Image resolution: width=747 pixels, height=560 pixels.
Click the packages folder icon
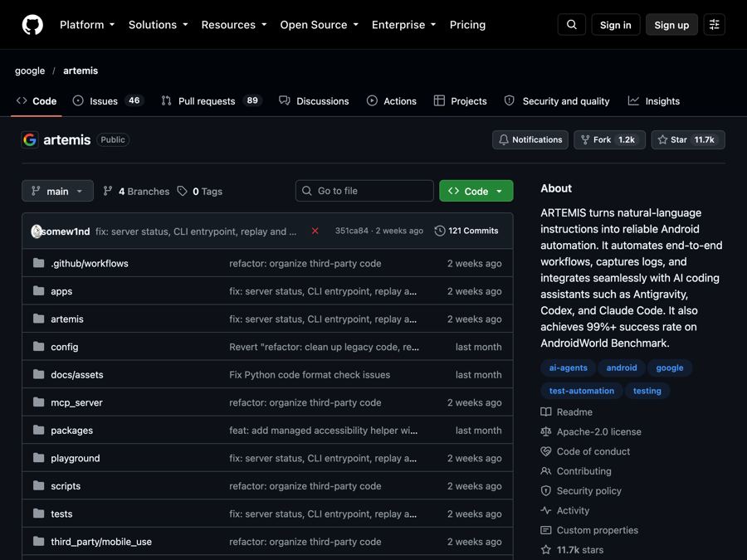[38, 430]
